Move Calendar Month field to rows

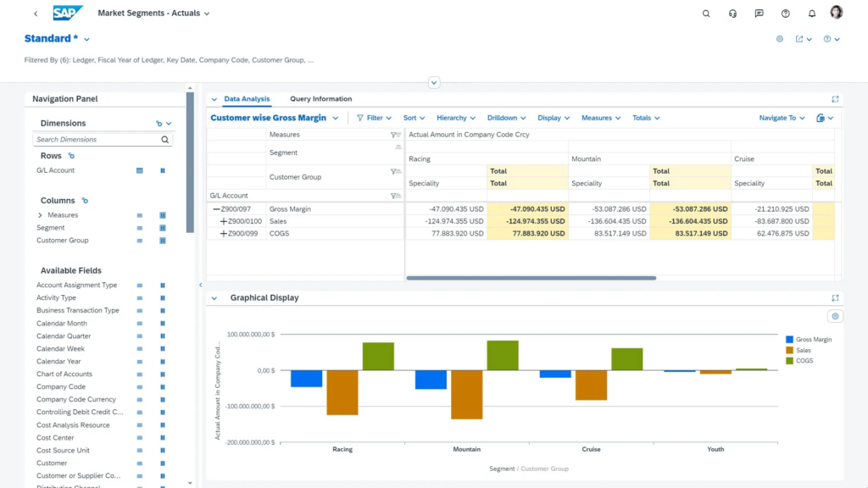[139, 324]
